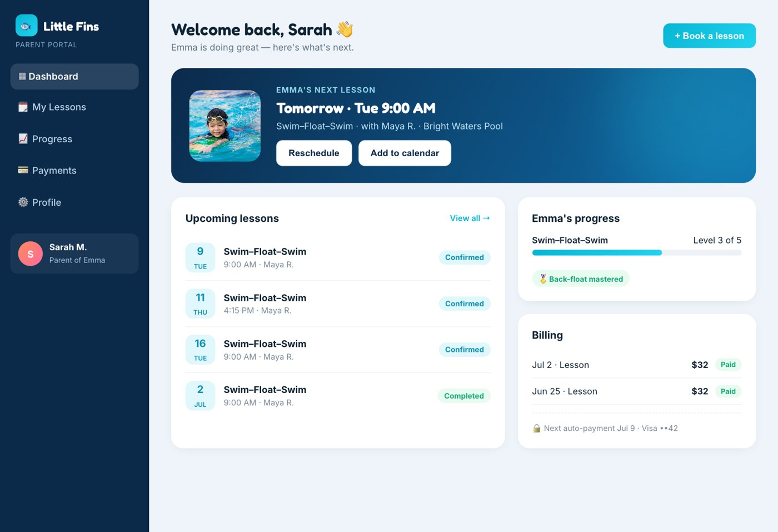This screenshot has width=778, height=532.
Task: Click the Progress chart icon
Action: tap(23, 138)
